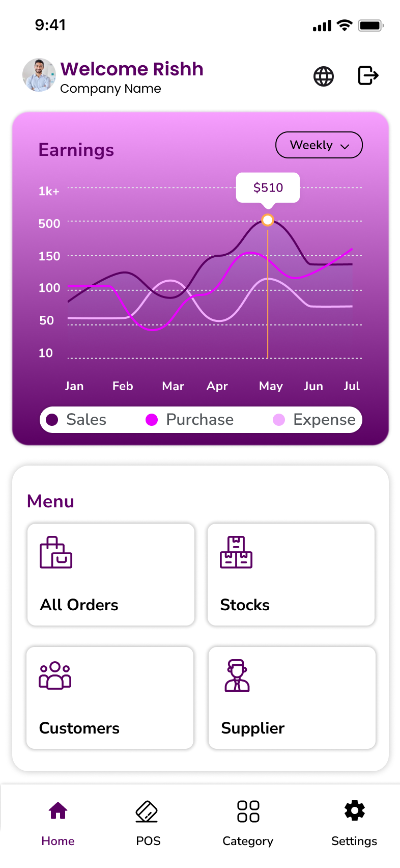
Task: Toggle the Sales series legend
Action: (x=76, y=420)
